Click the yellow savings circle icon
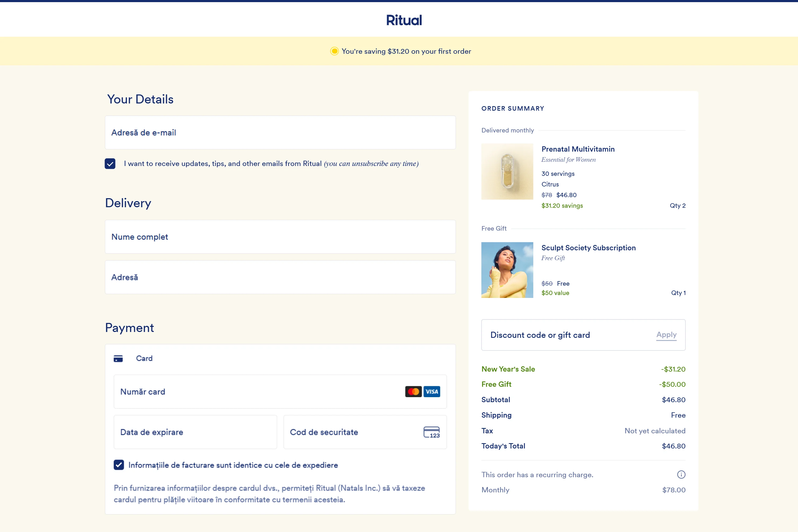This screenshot has width=798, height=532. 334,51
